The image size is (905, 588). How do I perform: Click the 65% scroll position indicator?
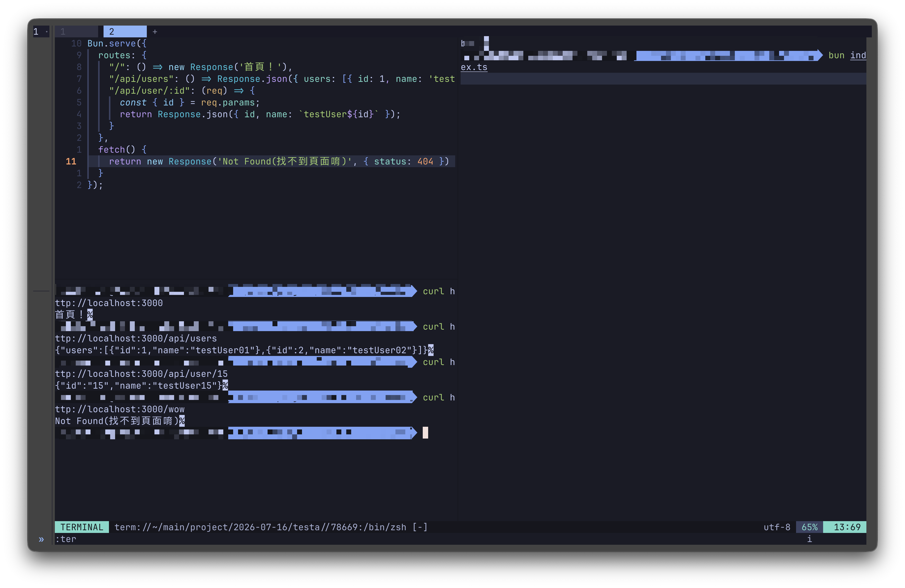(810, 527)
